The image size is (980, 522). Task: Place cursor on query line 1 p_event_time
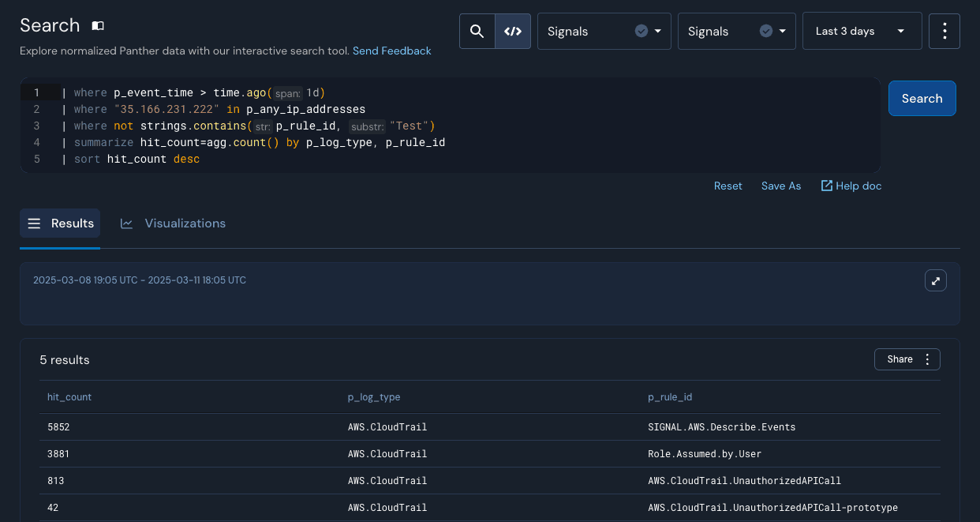coord(153,92)
